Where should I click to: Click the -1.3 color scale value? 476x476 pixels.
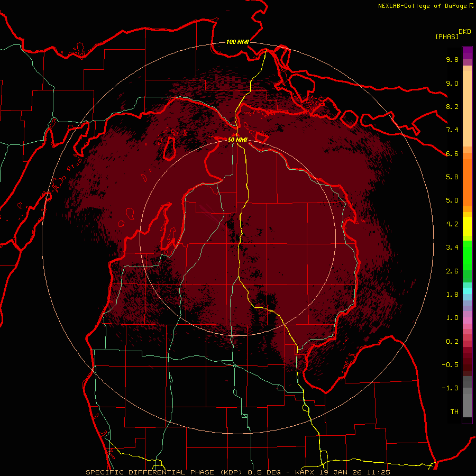coord(450,388)
